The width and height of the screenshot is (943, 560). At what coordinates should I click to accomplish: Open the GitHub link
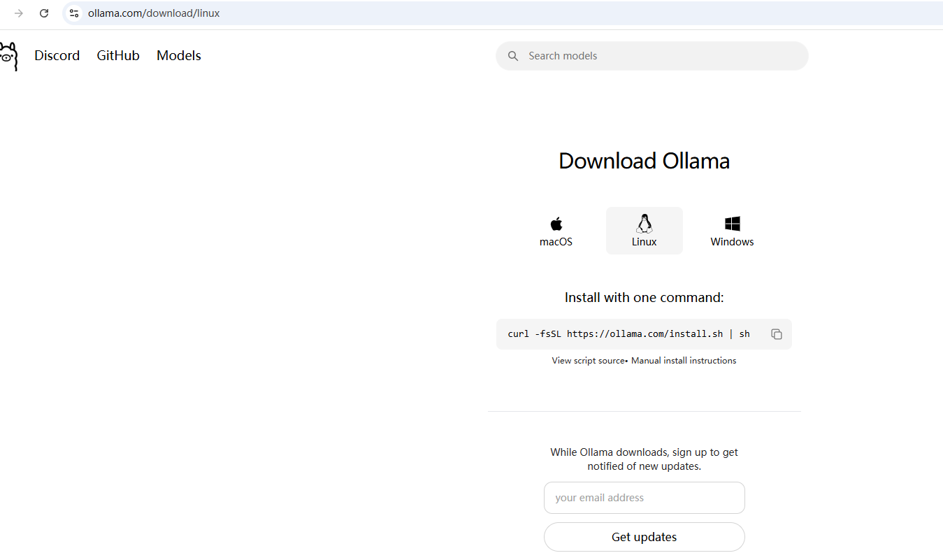(118, 56)
